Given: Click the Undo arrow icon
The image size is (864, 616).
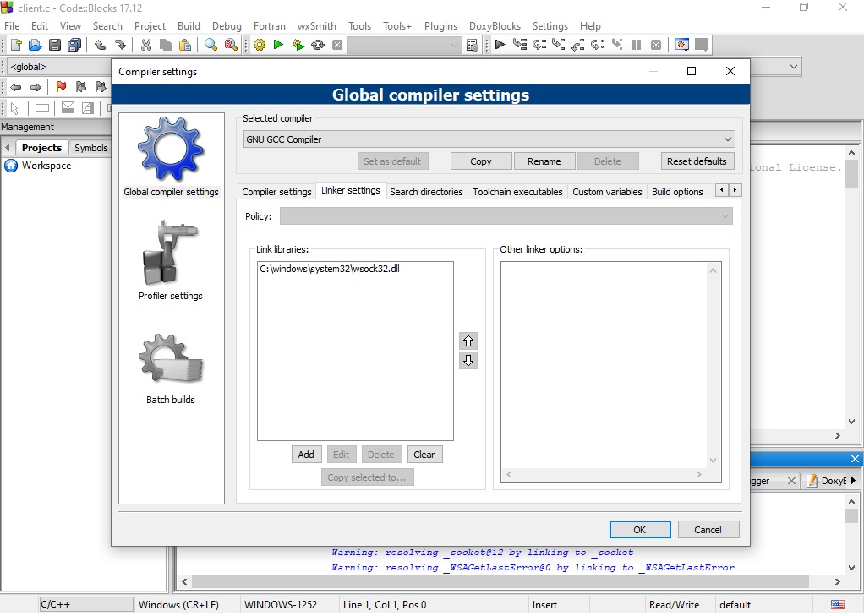Looking at the screenshot, I should click(100, 45).
